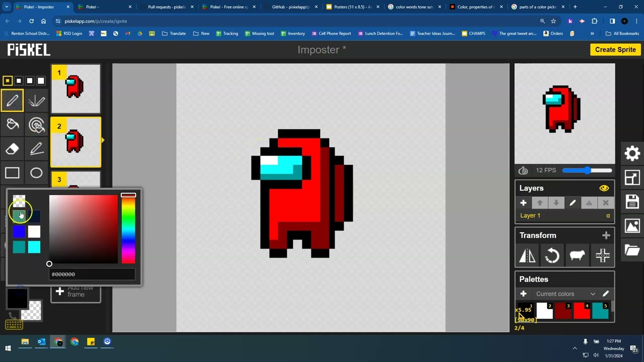Select the Eraser tool
Viewport: 644px width, 362px height.
pos(12,149)
